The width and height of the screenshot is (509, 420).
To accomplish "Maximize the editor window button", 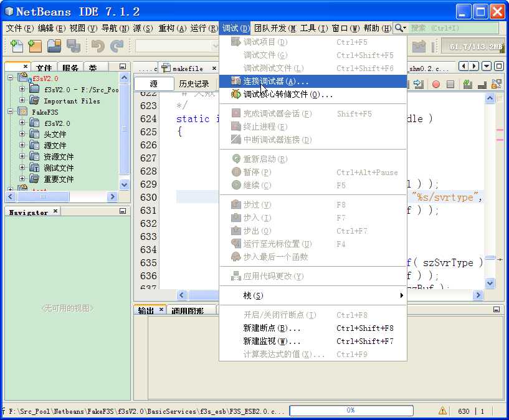I will click(499, 66).
